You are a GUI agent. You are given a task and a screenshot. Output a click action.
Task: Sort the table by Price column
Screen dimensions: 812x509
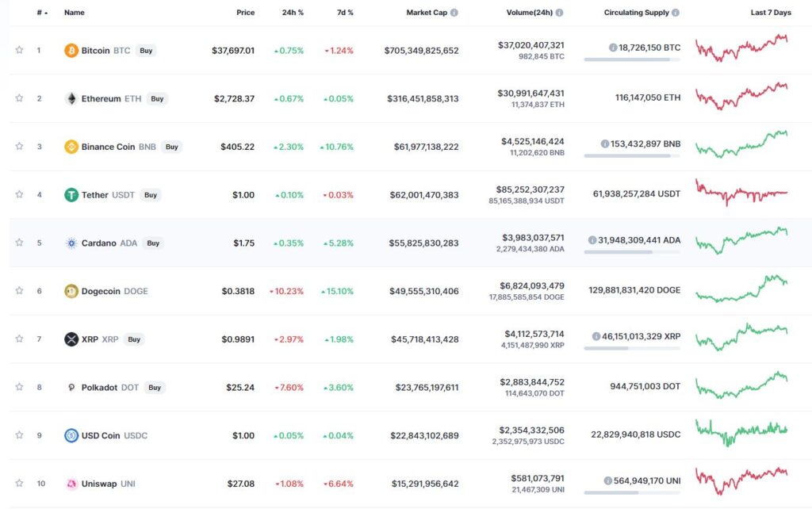246,13
